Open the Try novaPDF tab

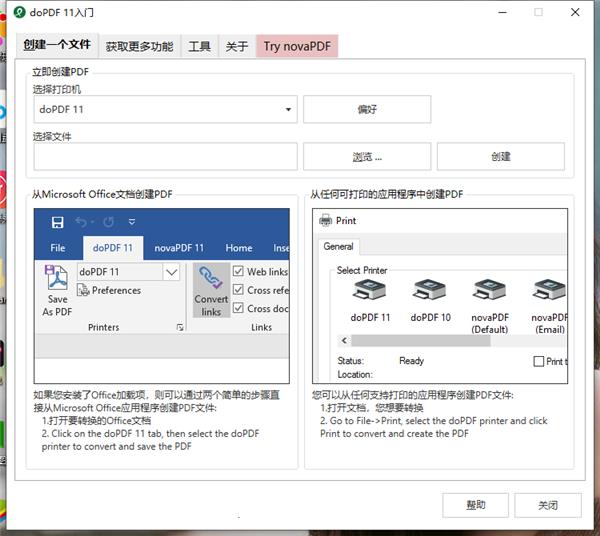[x=297, y=46]
